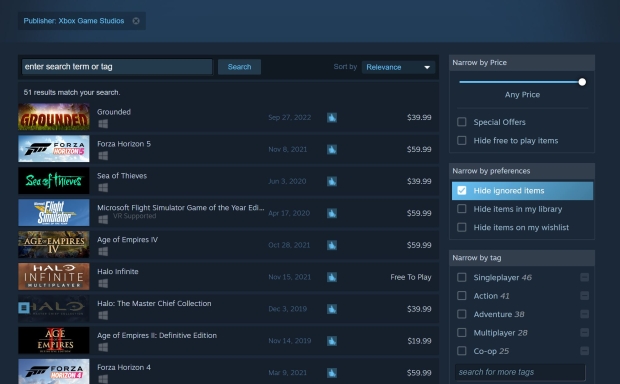This screenshot has height=384, width=620.
Task: Open the Microsoft Flight Simulator result
Action: coord(228,213)
